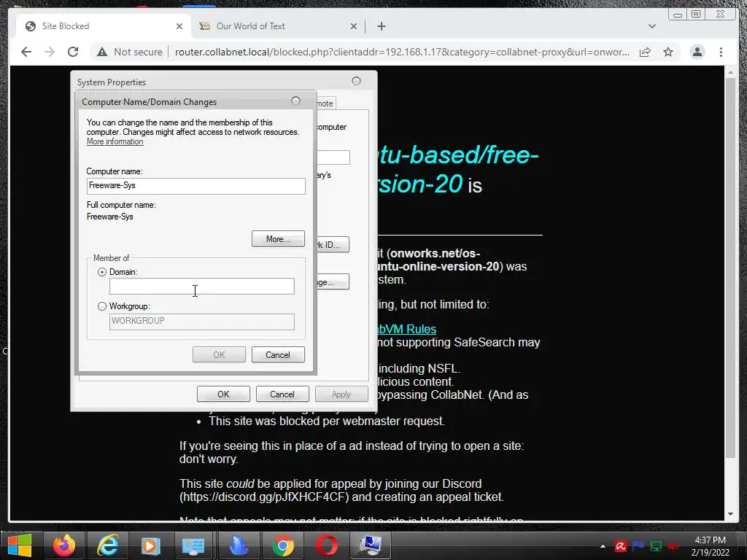Image resolution: width=747 pixels, height=560 pixels.
Task: Open the Action Center flag icon
Action: click(x=638, y=546)
